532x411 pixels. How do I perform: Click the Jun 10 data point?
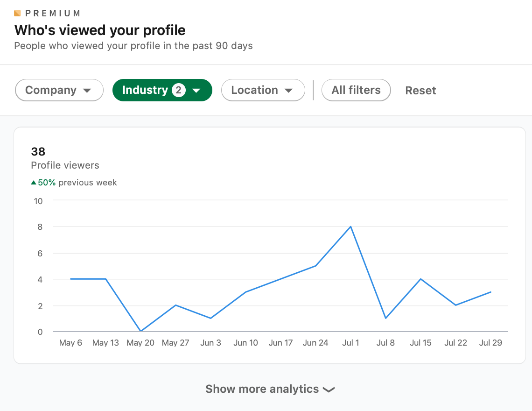[246, 292]
